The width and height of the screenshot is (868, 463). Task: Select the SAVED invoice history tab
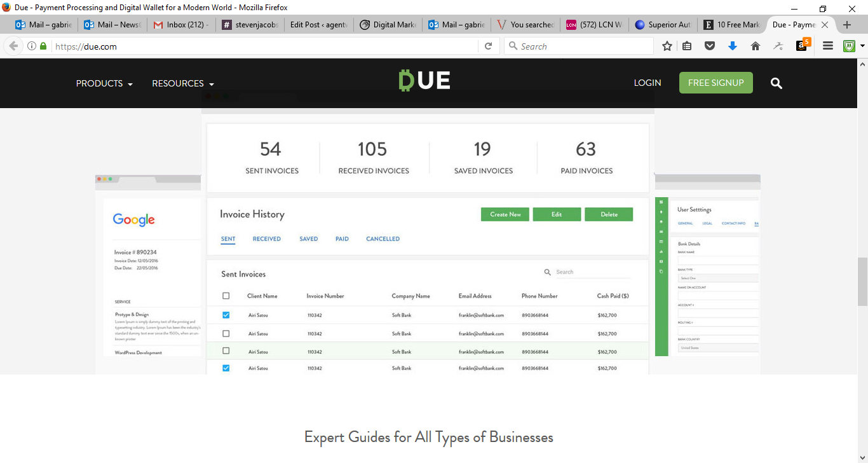tap(309, 239)
